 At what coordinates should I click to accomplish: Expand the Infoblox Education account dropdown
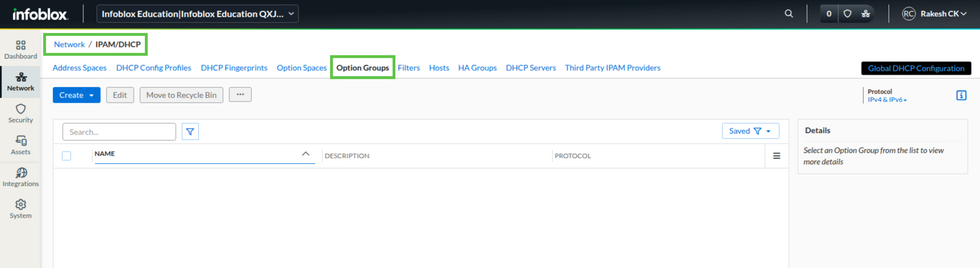point(197,14)
